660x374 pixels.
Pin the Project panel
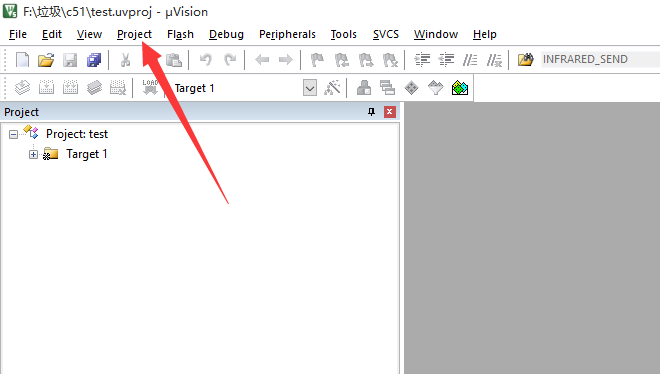click(x=371, y=112)
